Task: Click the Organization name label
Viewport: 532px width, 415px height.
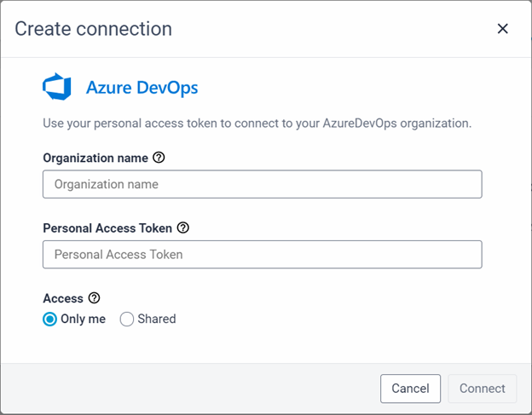Action: click(95, 158)
